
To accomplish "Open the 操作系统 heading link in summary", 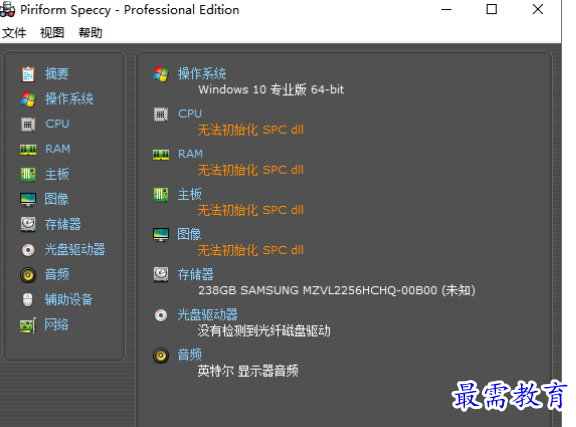I will point(202,74).
